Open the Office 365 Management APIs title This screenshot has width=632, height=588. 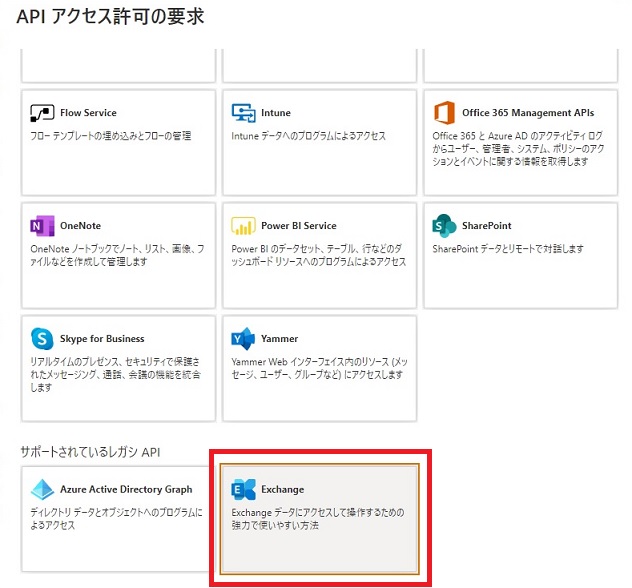point(528,113)
